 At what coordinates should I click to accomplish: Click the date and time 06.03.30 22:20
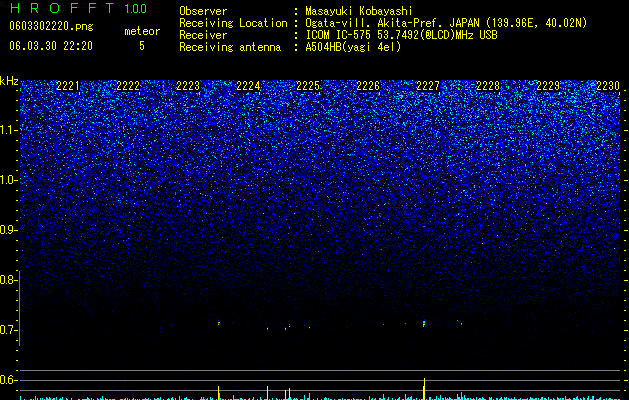pos(51,46)
